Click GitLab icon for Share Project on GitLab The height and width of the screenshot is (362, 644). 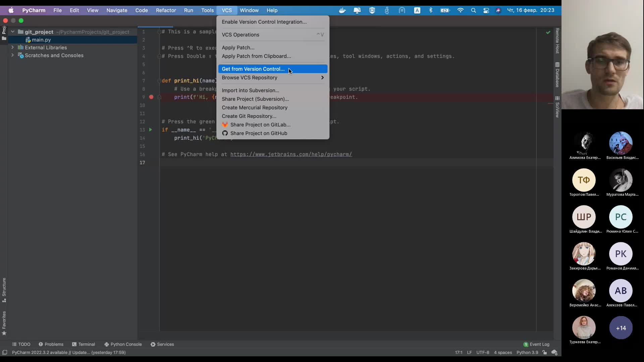(x=225, y=125)
